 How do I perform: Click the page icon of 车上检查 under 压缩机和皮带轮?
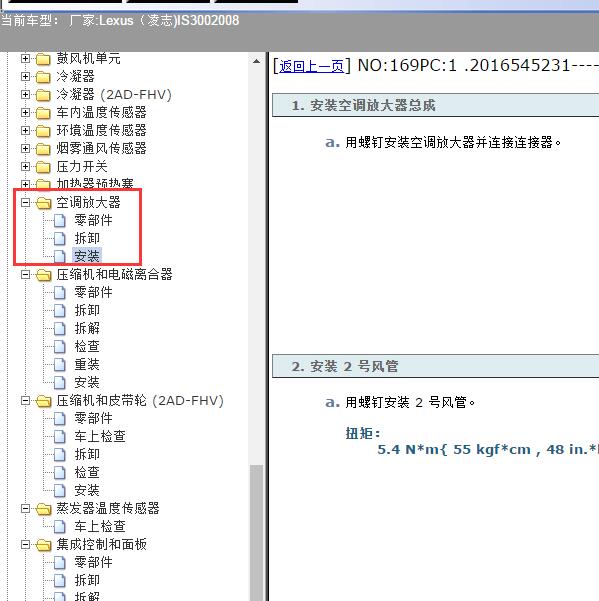[x=60, y=437]
